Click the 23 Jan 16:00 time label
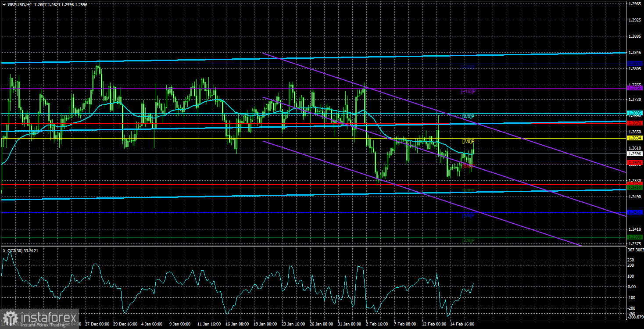The image size is (644, 329). coord(293,324)
